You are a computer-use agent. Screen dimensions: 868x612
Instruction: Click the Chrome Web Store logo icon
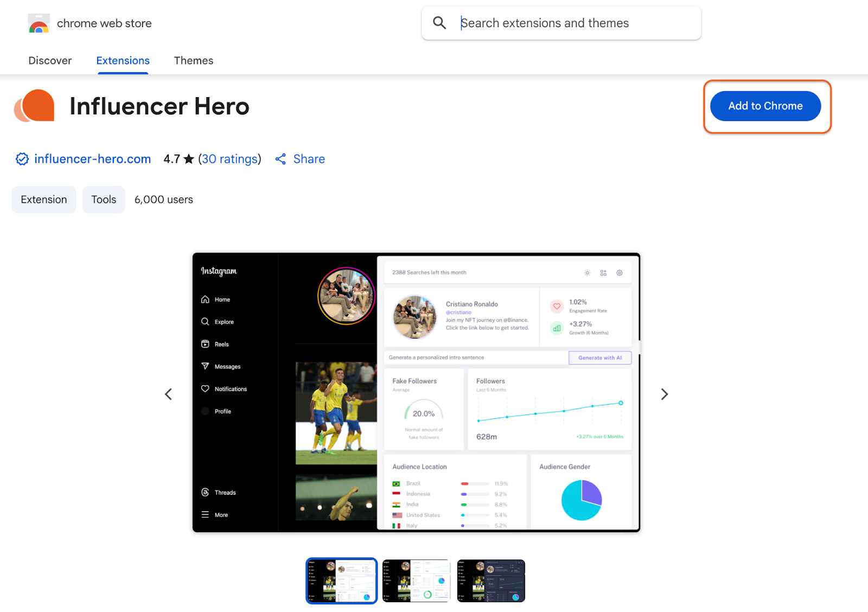pyautogui.click(x=39, y=23)
